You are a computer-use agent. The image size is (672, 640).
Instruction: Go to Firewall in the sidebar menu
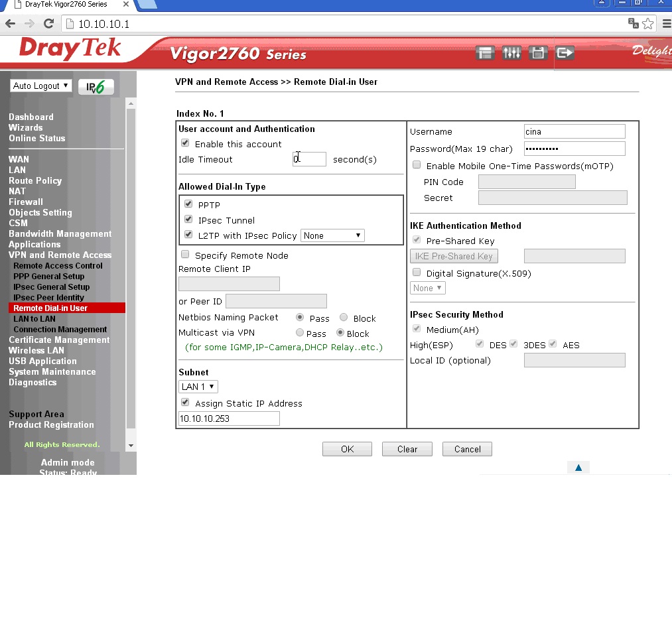point(26,202)
